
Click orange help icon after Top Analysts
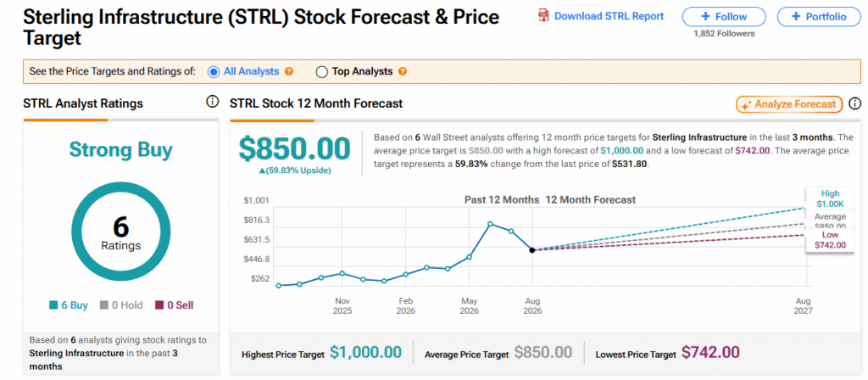tap(403, 71)
